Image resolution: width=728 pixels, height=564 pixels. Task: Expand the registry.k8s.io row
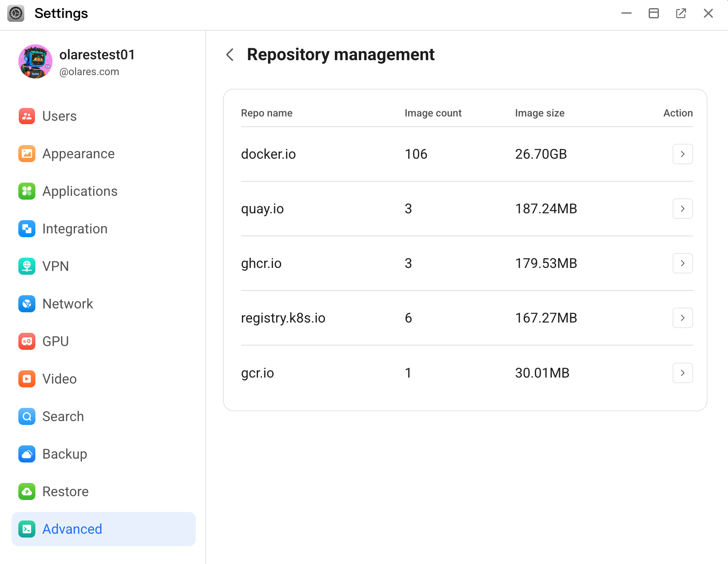(682, 318)
